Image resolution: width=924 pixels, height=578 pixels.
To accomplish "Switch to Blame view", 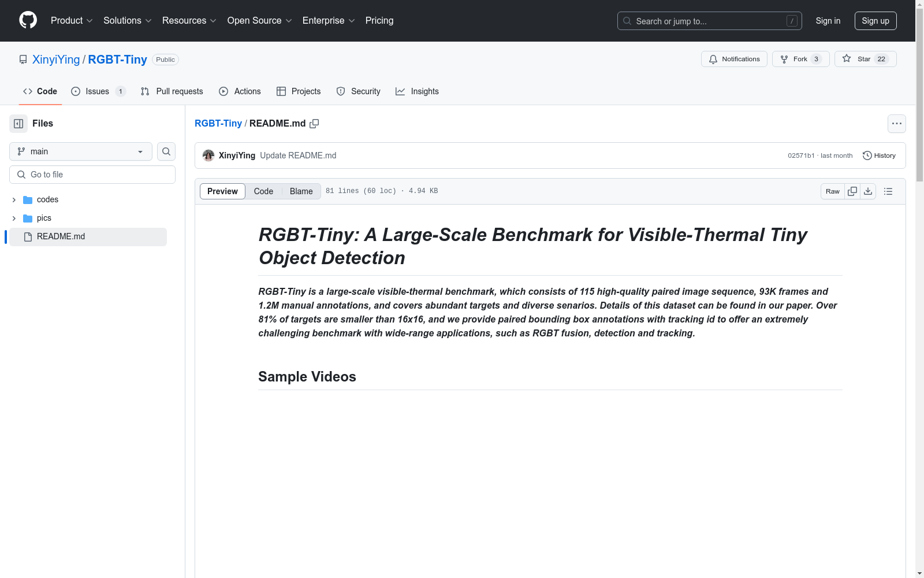I will (301, 191).
